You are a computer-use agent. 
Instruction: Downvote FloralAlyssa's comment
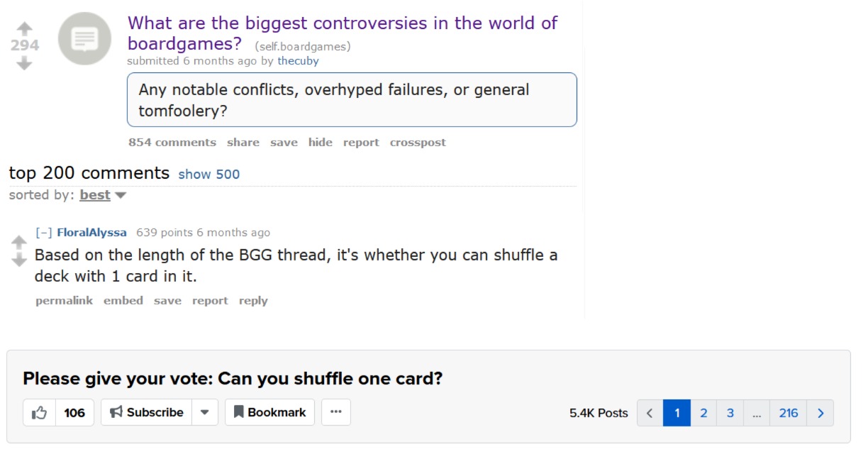pos(19,260)
